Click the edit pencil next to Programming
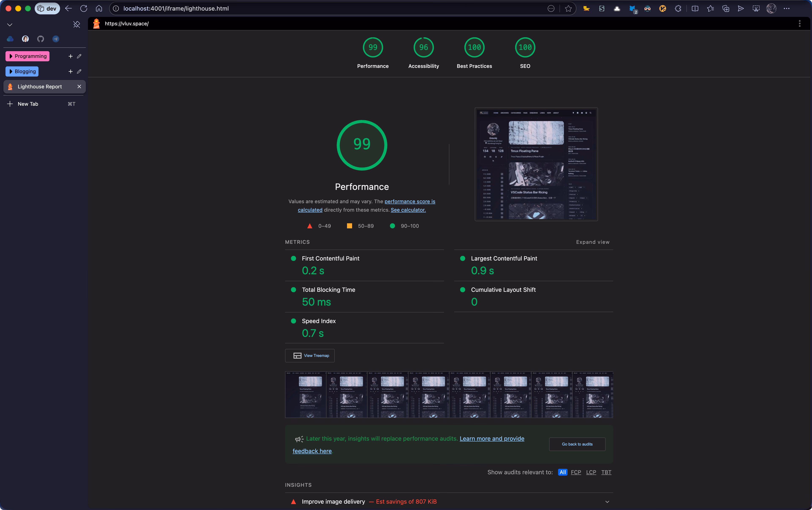Viewport: 812px width, 510px height. click(79, 56)
